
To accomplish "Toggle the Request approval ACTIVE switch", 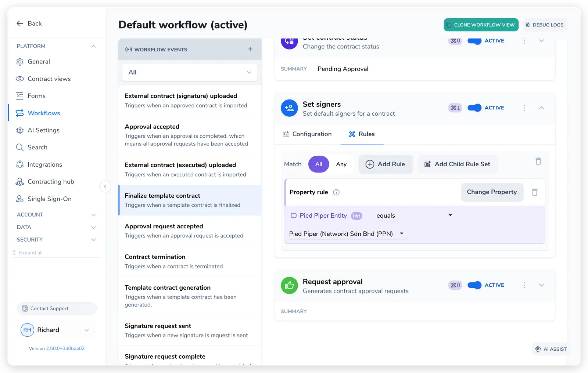I will coord(474,285).
